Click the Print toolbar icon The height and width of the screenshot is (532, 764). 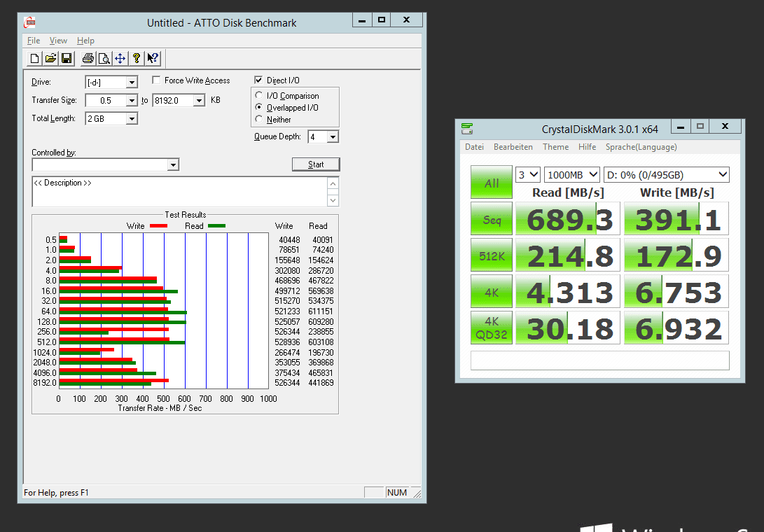click(88, 58)
